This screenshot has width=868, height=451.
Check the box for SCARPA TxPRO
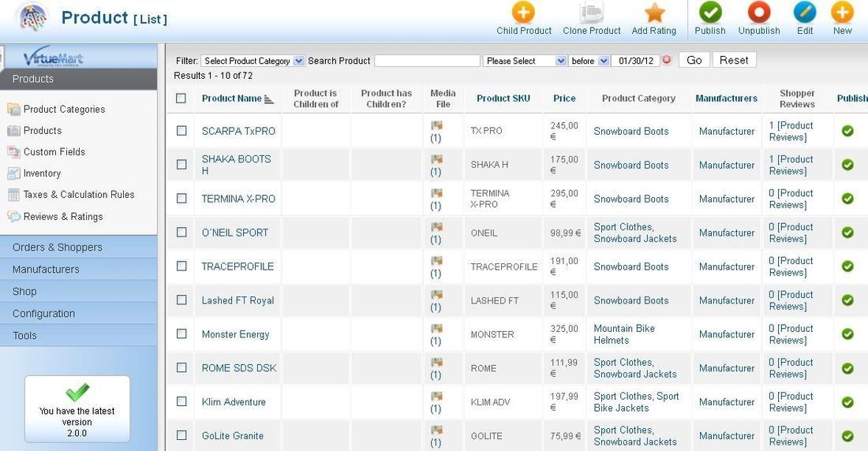tap(181, 131)
